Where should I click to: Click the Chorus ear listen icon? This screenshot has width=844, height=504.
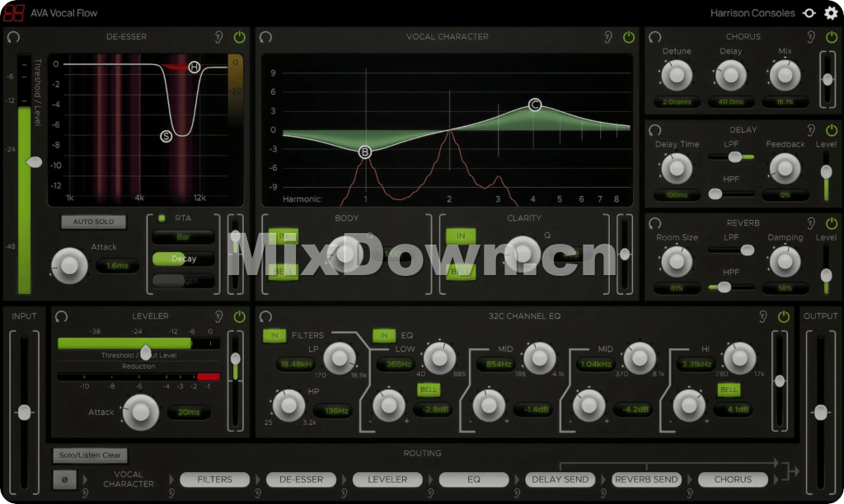(x=811, y=36)
